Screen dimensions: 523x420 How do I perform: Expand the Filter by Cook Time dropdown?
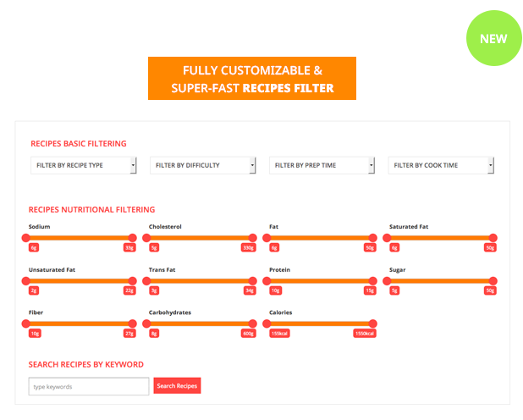click(441, 165)
